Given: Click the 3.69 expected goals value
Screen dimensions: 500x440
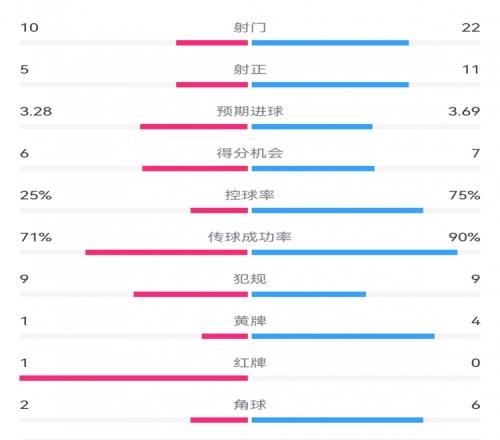Looking at the screenshot, I should click(464, 111).
